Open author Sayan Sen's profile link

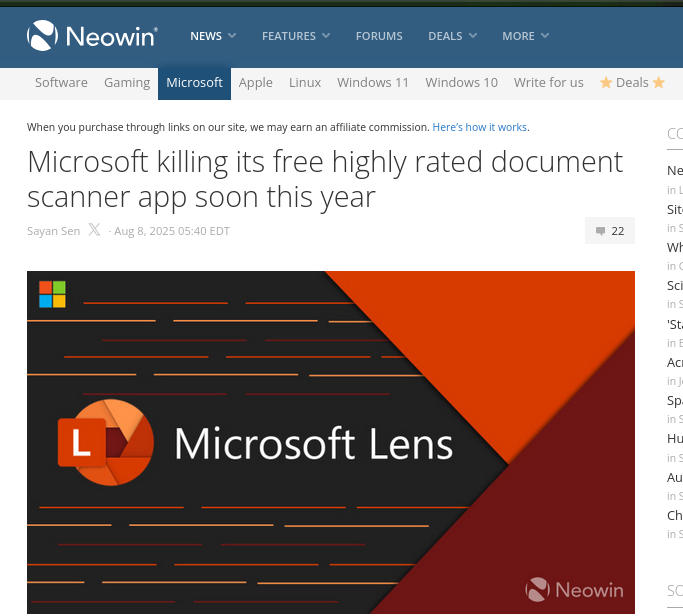pos(54,231)
